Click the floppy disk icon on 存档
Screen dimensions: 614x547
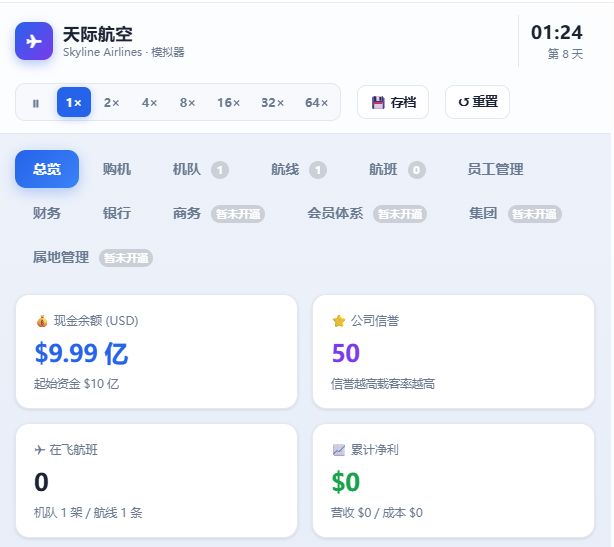(x=378, y=103)
